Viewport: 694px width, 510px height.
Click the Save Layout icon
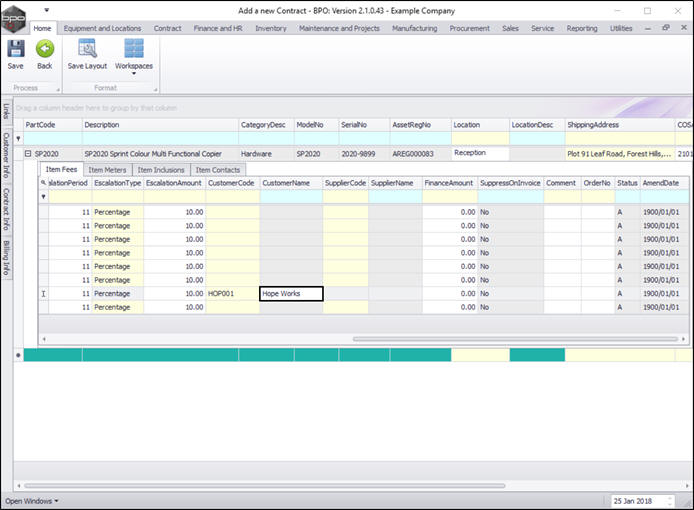pyautogui.click(x=87, y=49)
